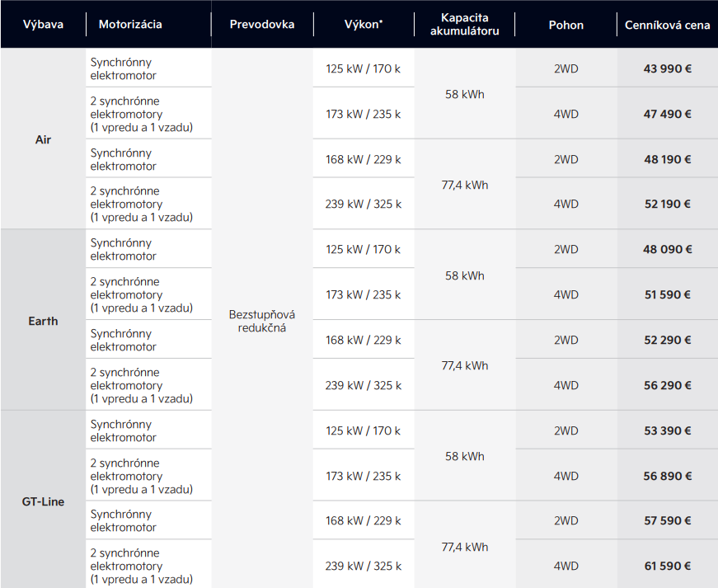Select the Prevodovka column header

[x=262, y=25]
